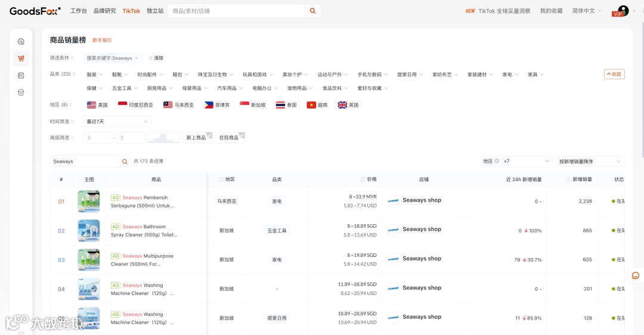Clear the 地区 tag in region selector
The width and height of the screenshot is (644, 335).
497,161
